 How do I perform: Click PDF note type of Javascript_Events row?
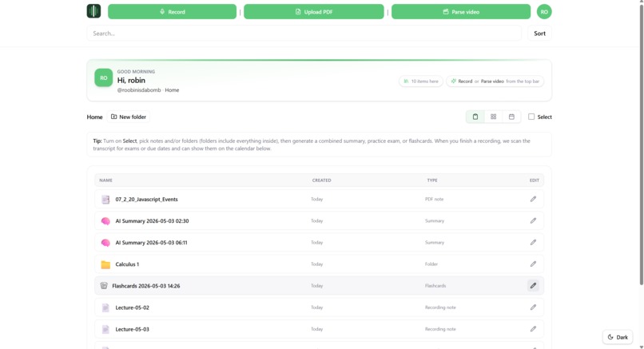pyautogui.click(x=434, y=199)
